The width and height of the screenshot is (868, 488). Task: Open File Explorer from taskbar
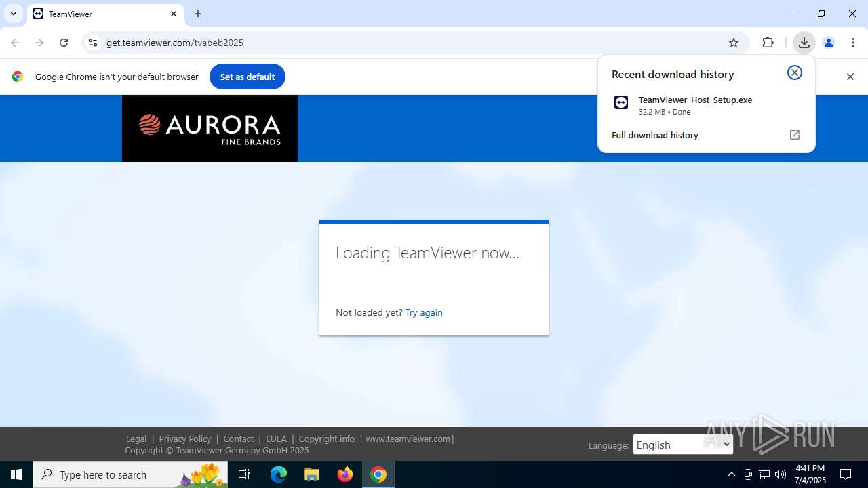pyautogui.click(x=312, y=474)
